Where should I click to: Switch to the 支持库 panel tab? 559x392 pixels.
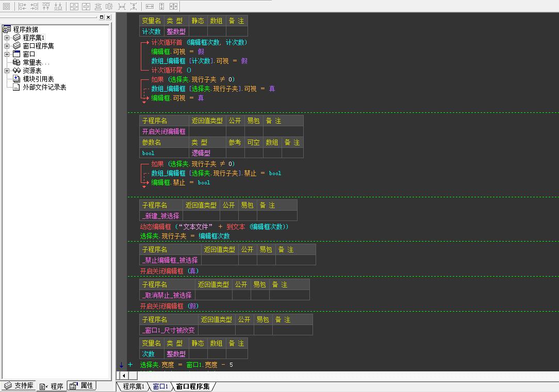19,386
